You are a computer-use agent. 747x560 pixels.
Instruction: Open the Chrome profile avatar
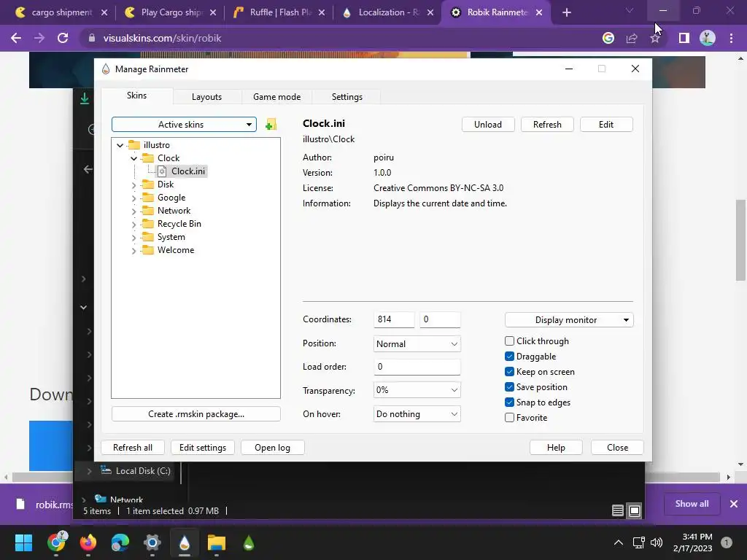[x=708, y=38]
